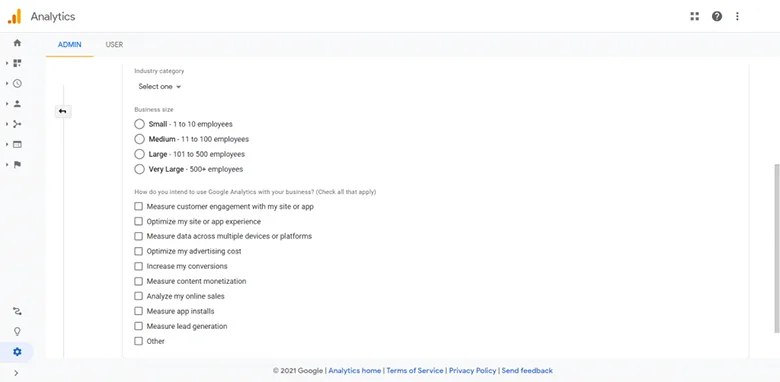The height and width of the screenshot is (382, 780).
Task: Select Small business size radio button
Action: click(x=139, y=124)
